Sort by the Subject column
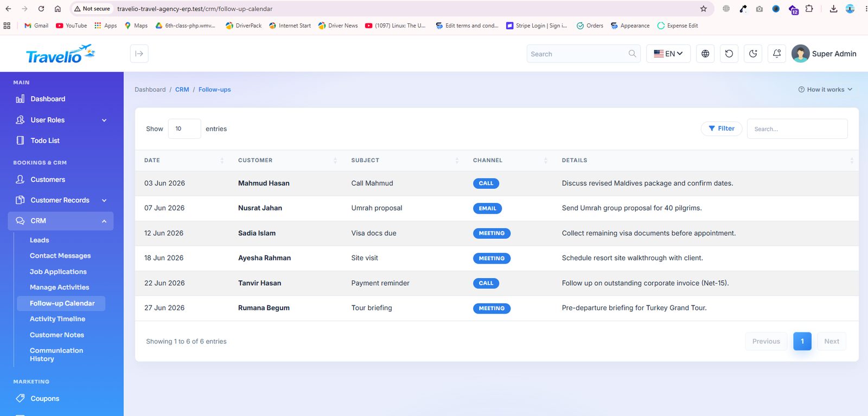The image size is (868, 416). pos(403,161)
